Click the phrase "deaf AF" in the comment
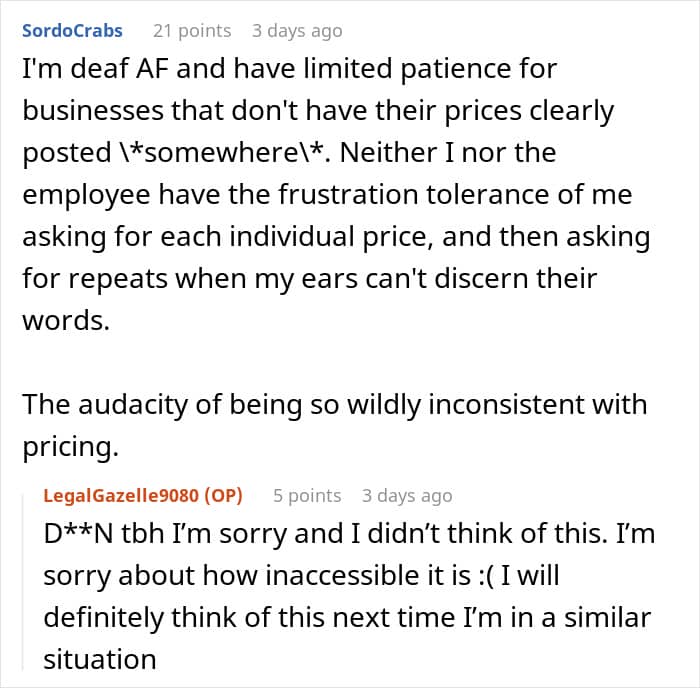The height and width of the screenshot is (688, 700). point(119,69)
